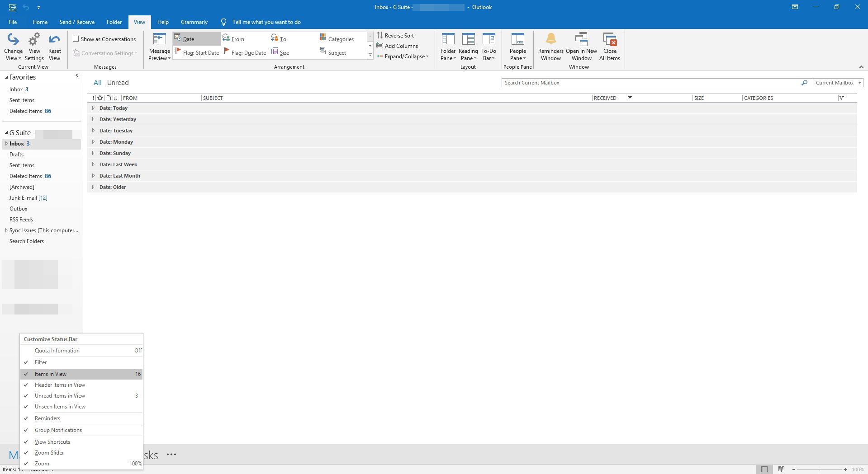
Task: Switch to the Home tab
Action: 40,22
